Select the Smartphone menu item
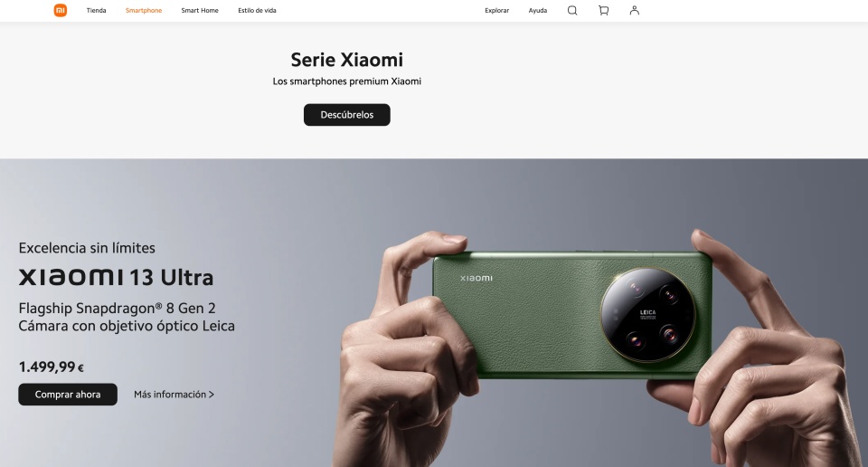 144,11
